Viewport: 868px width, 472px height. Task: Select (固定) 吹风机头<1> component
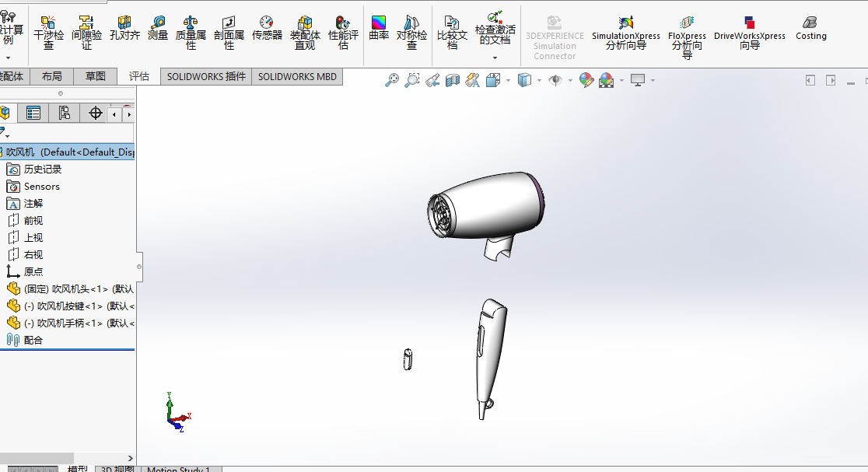(70, 288)
